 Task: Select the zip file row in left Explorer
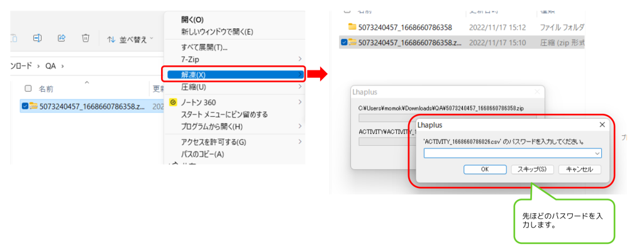[92, 106]
